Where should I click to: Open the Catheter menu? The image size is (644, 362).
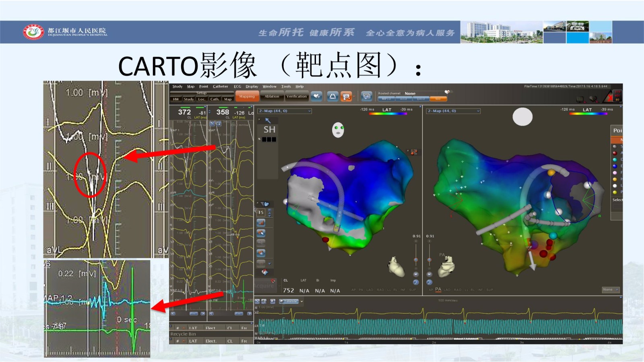pyautogui.click(x=220, y=86)
